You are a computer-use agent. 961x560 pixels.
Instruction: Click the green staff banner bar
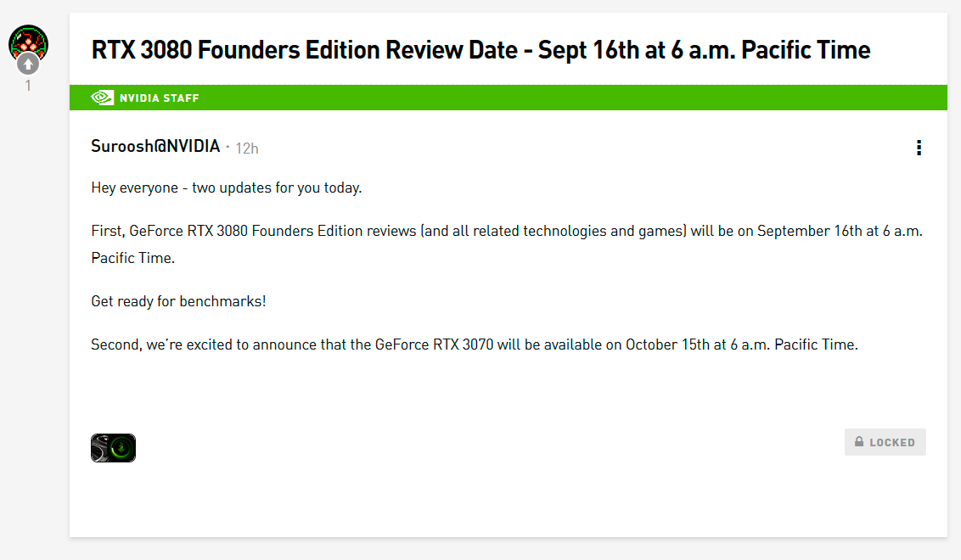pyautogui.click(x=552, y=98)
